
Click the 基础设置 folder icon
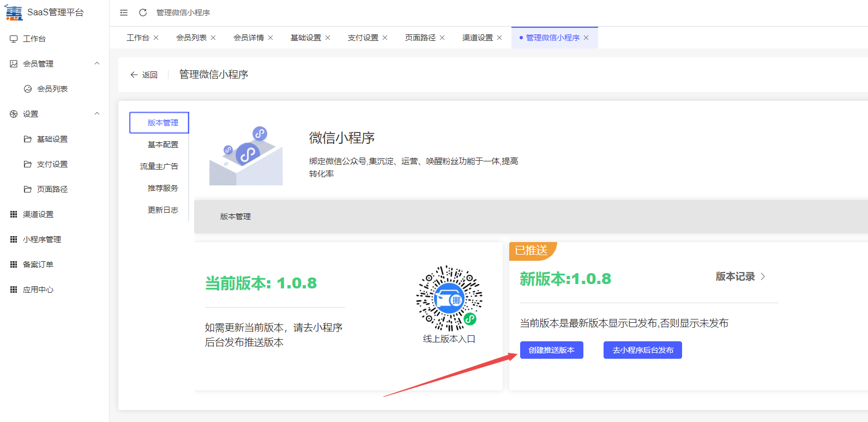(x=28, y=139)
